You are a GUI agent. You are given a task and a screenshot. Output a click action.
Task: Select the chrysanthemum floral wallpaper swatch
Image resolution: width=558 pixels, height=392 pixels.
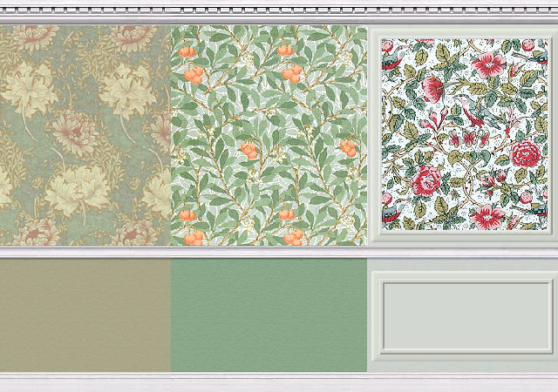pos(85,135)
